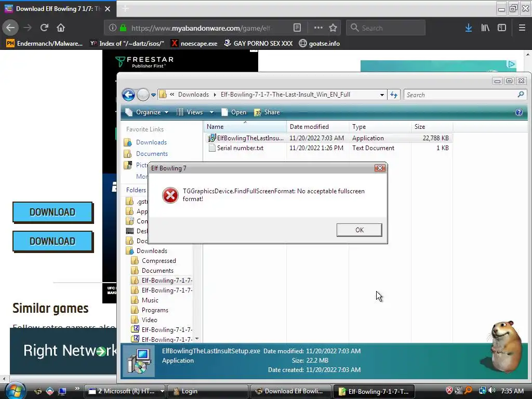Switch to Microsoft (R) HT... taskbar group
532x399 pixels.
click(x=124, y=391)
